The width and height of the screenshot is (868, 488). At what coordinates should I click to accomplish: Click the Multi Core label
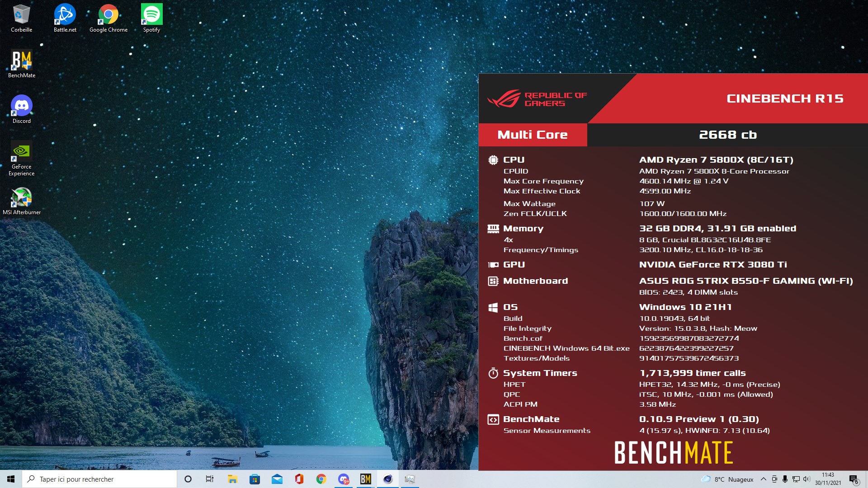point(533,135)
